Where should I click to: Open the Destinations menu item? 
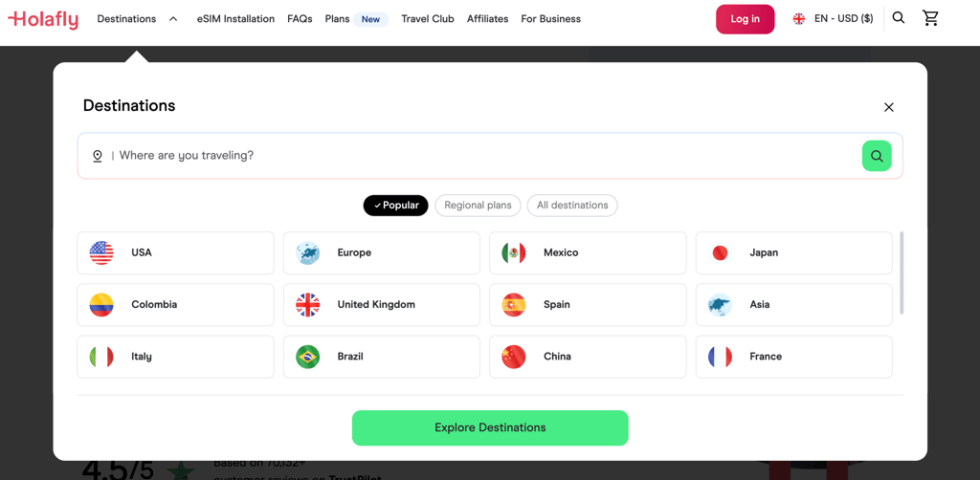[x=126, y=19]
